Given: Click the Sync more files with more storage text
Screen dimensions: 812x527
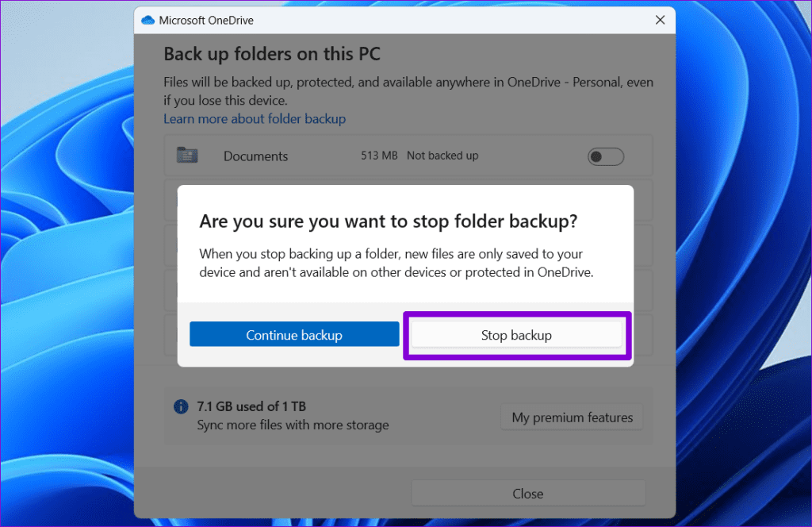Looking at the screenshot, I should tap(293, 425).
